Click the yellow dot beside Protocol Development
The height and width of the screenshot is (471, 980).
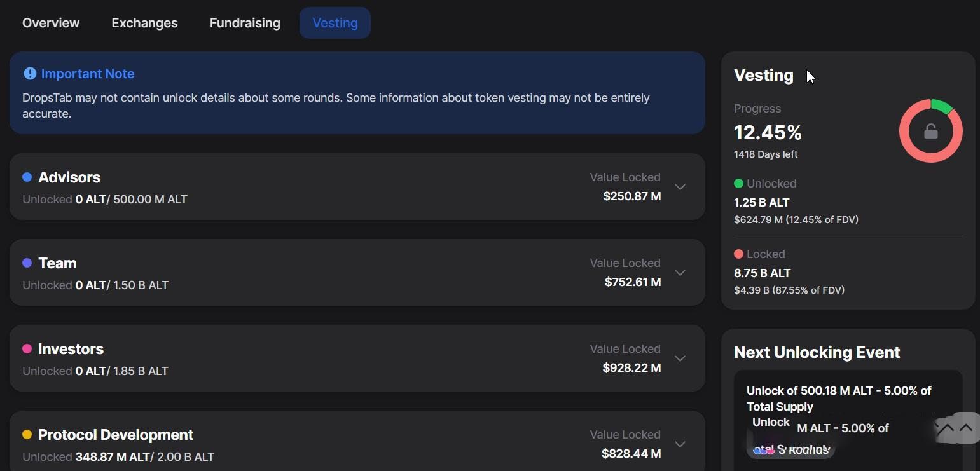27,435
